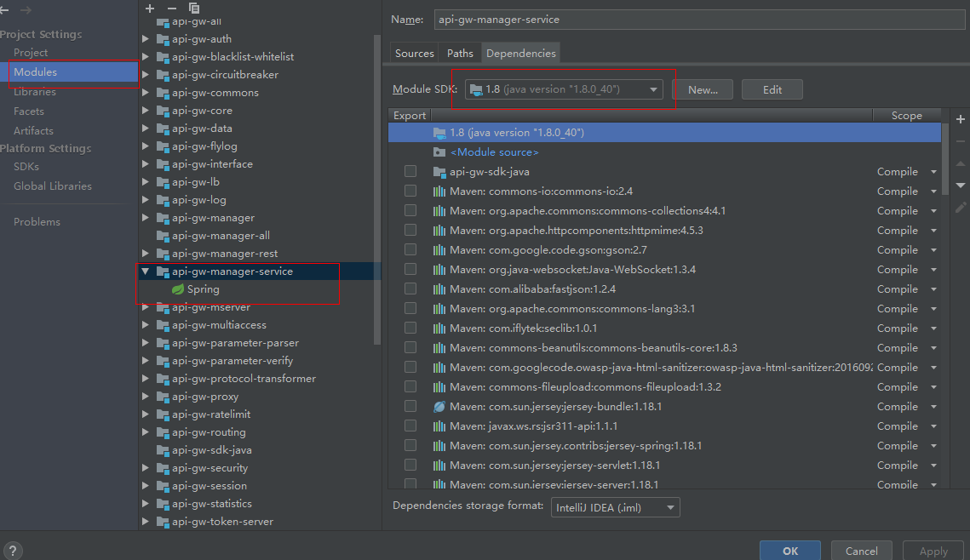The width and height of the screenshot is (970, 560).
Task: Edit selected dependency using the pencil icon
Action: 961,206
